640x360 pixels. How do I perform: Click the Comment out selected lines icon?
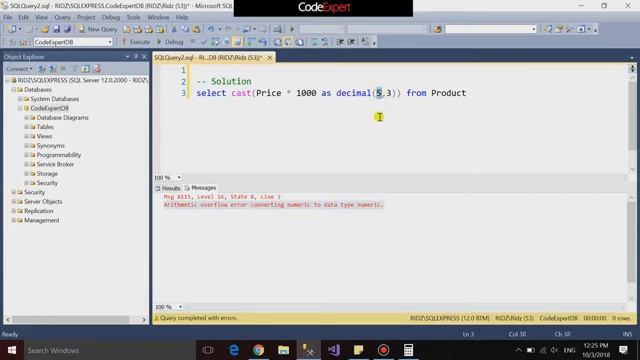(314, 42)
